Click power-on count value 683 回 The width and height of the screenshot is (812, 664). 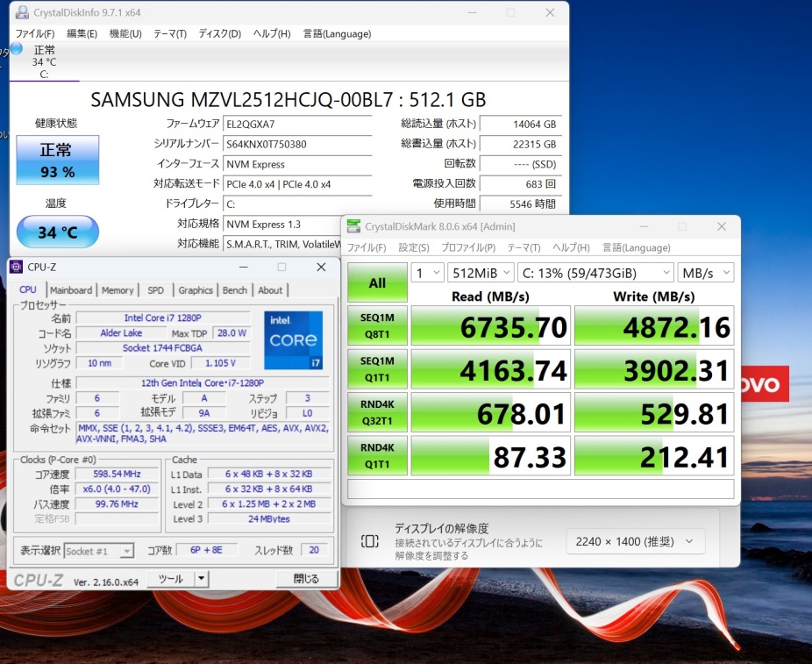521,184
